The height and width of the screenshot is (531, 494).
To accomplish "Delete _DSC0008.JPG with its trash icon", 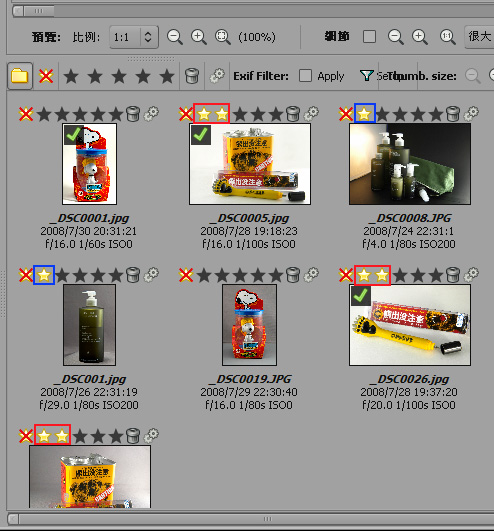I will (x=453, y=114).
